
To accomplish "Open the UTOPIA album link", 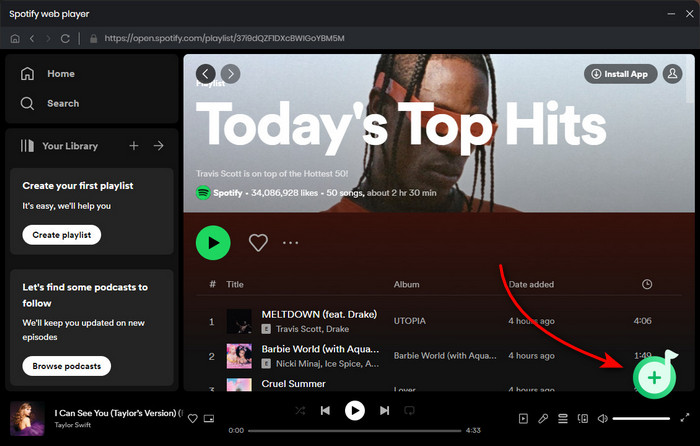I will point(409,321).
